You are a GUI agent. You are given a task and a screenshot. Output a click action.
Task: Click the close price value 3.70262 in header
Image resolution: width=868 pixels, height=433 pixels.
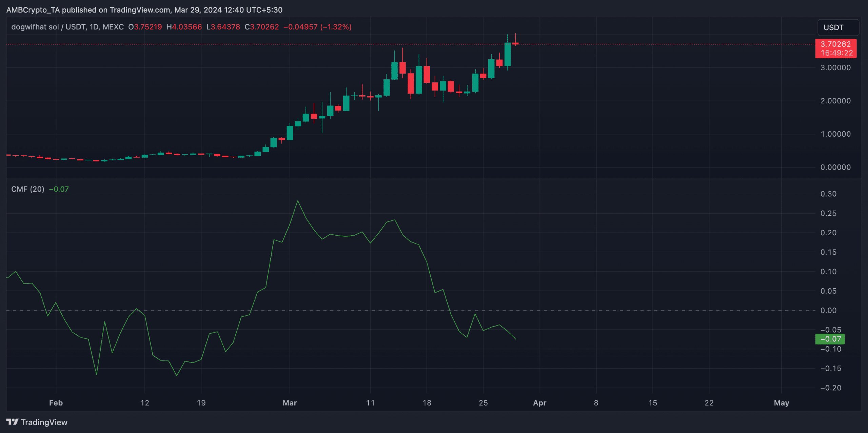[x=264, y=27]
